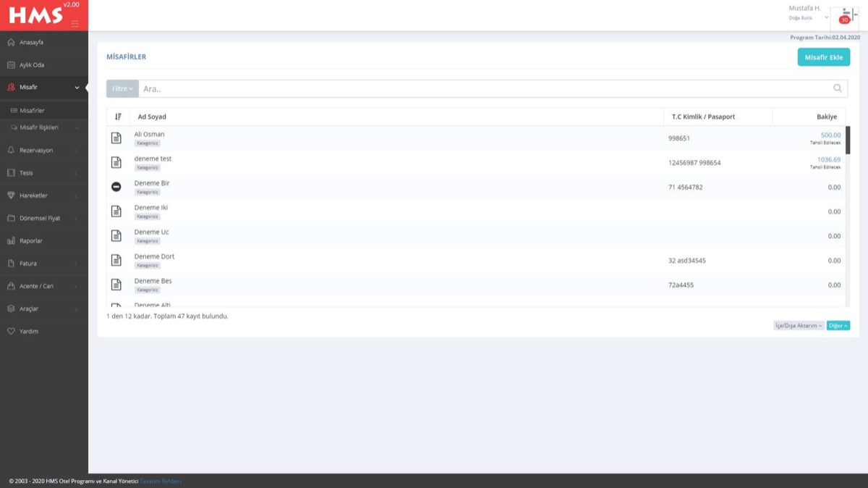Click the sort icon in table header
The height and width of the screenshot is (488, 868).
pos(118,117)
